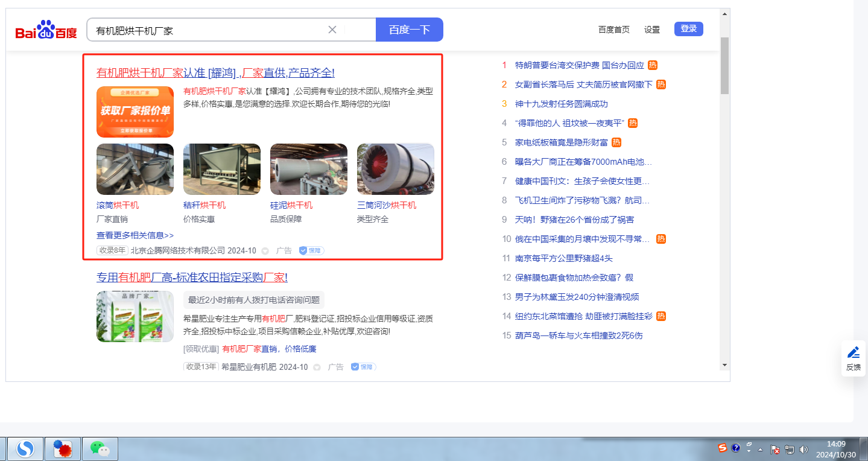Click the 热 badge beside 俄在中国采集的月壤
This screenshot has height=461, width=868.
click(x=661, y=239)
